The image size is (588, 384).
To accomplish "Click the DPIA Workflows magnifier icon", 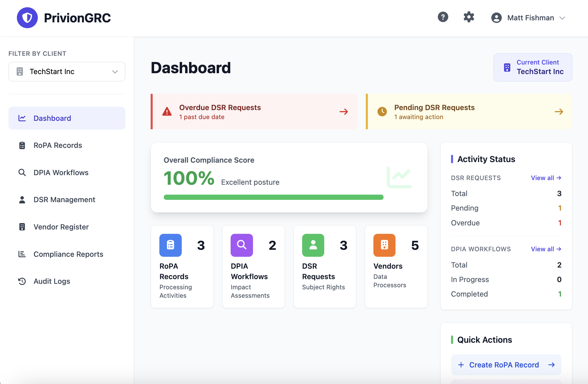I will [22, 173].
